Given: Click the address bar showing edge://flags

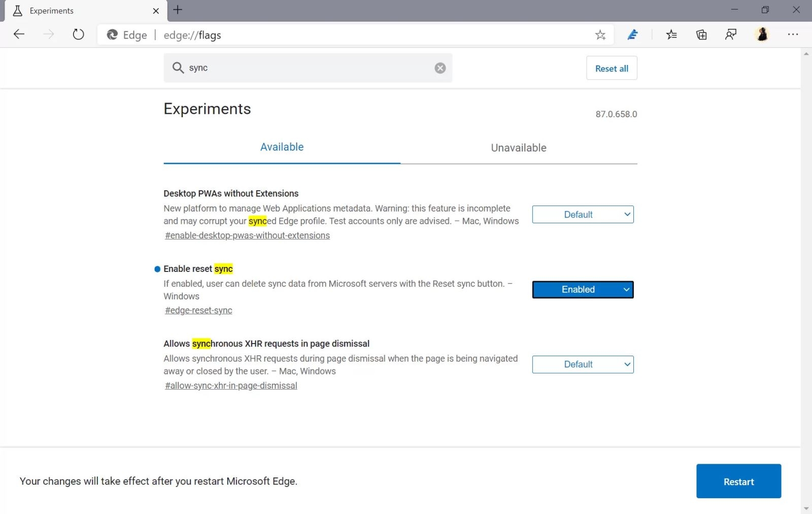Looking at the screenshot, I should [x=355, y=35].
